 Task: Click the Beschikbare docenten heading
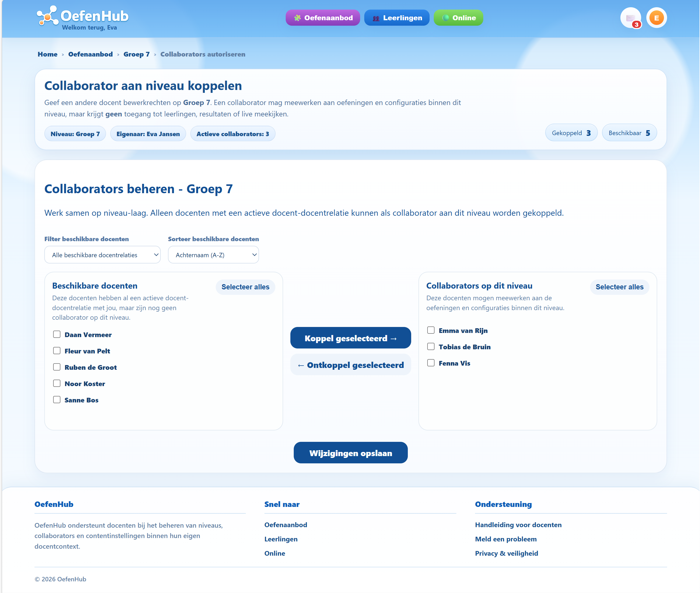click(95, 286)
